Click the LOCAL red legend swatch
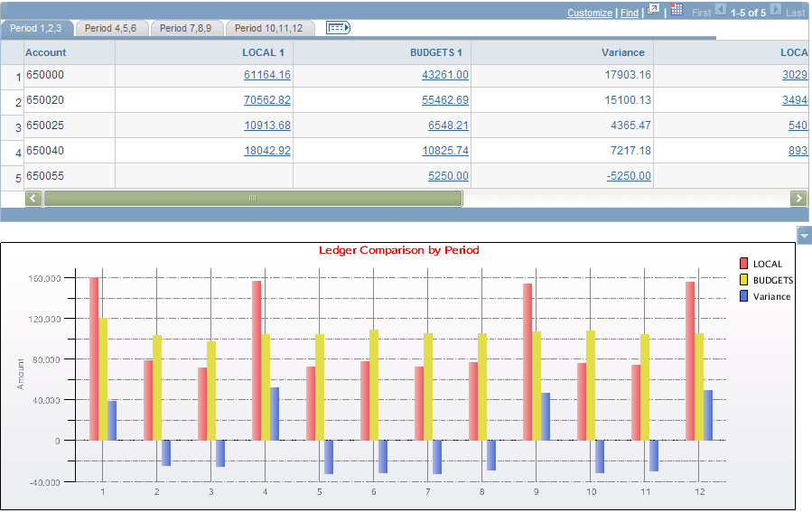This screenshot has height=512, width=812. point(743,264)
